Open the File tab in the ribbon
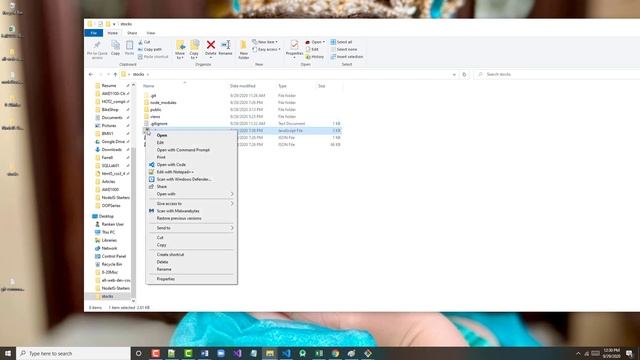The height and width of the screenshot is (360, 640). click(93, 33)
